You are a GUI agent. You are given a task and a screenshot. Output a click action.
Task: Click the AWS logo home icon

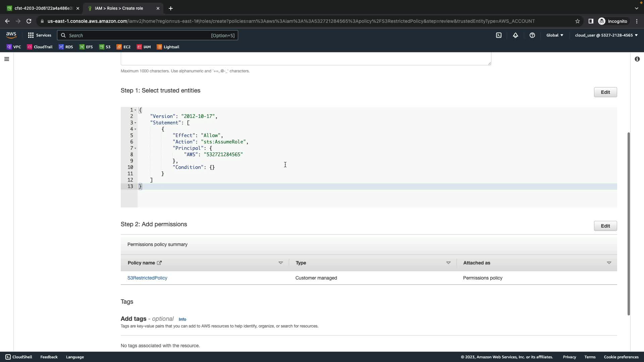coord(11,35)
